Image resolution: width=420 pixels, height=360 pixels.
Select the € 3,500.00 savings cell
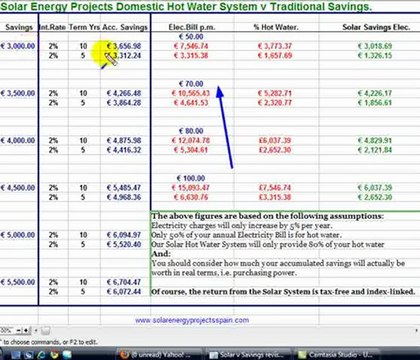[x=18, y=93]
